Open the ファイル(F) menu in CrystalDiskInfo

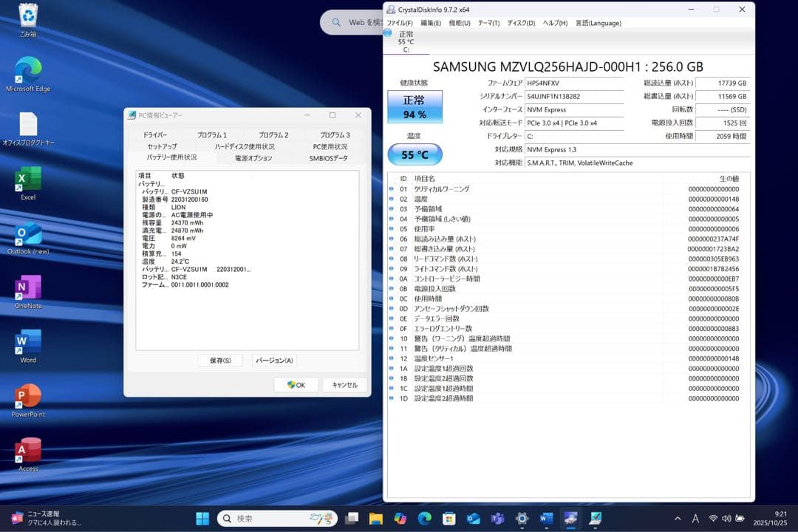[x=400, y=23]
